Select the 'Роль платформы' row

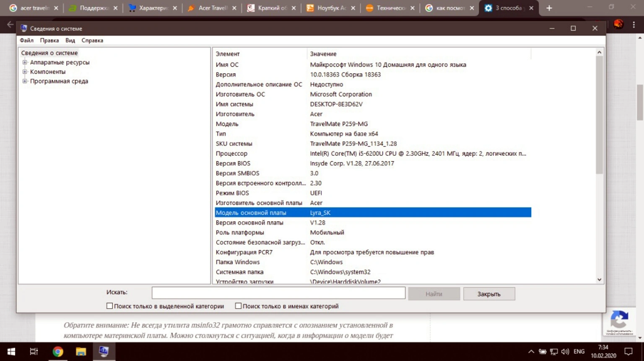(373, 232)
